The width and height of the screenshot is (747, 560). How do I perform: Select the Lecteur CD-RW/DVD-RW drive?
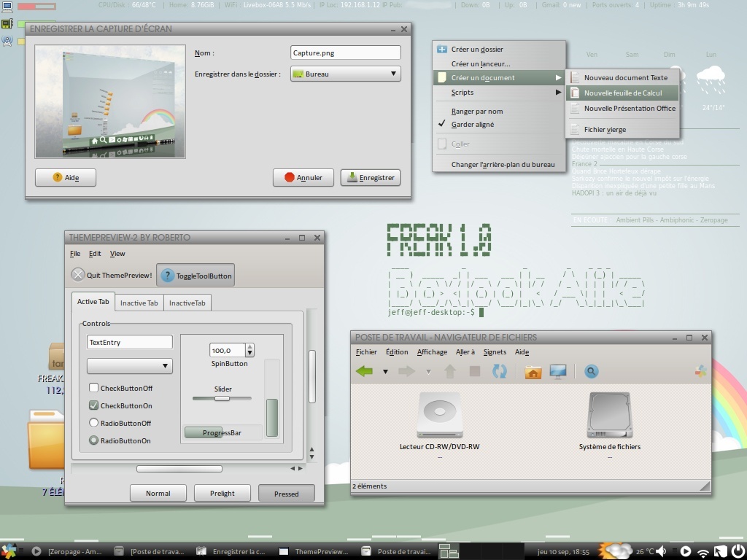pyautogui.click(x=439, y=421)
